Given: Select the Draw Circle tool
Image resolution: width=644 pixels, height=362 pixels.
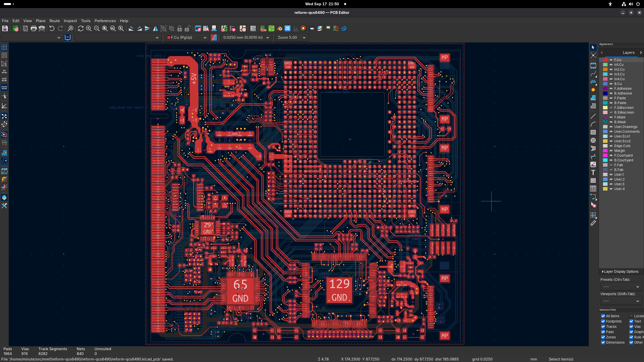Looking at the screenshot, I should (593, 140).
